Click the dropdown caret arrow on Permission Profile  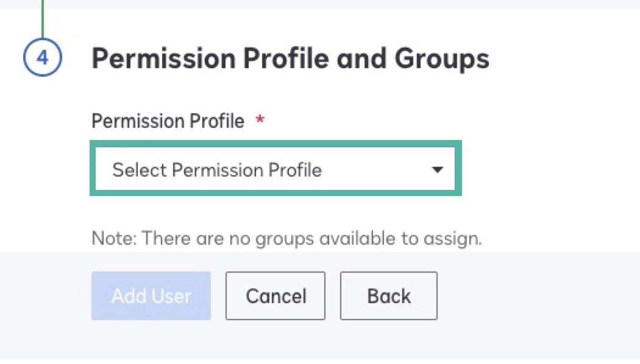[x=438, y=170]
